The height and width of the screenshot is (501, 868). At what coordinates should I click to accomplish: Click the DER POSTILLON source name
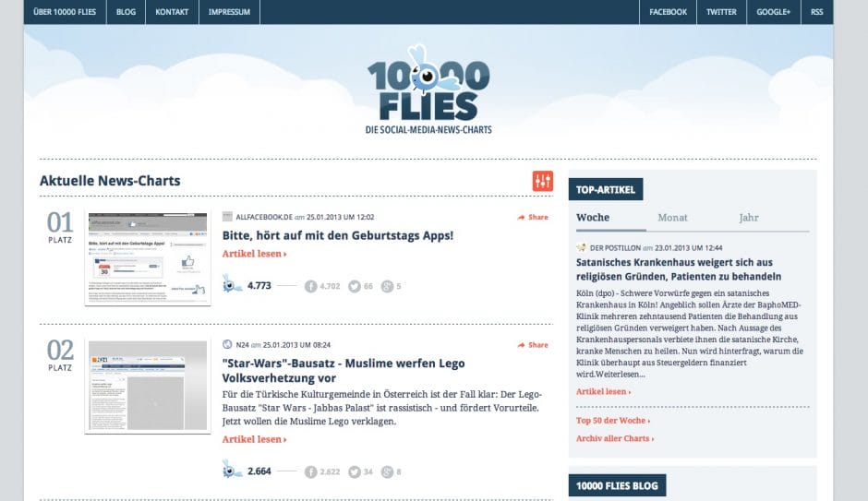(615, 248)
